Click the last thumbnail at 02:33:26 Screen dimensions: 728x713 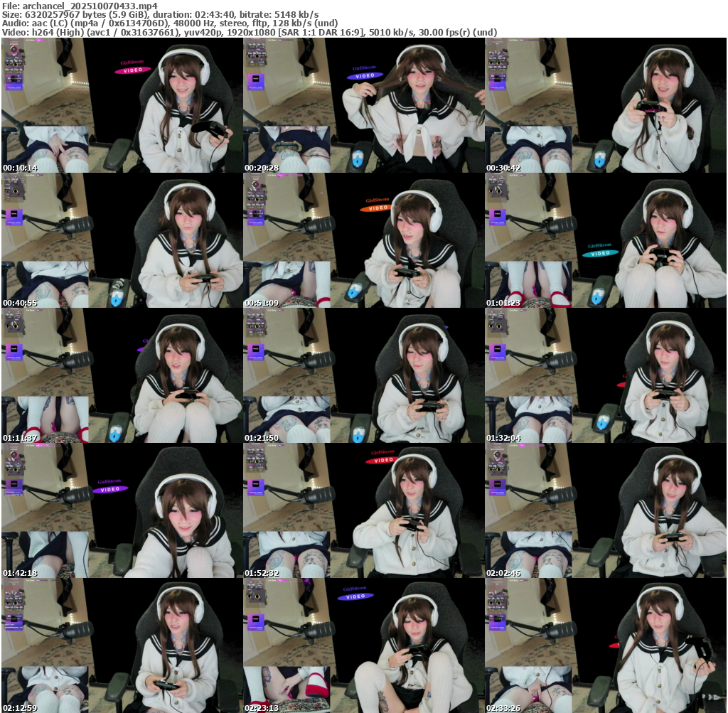[605, 645]
